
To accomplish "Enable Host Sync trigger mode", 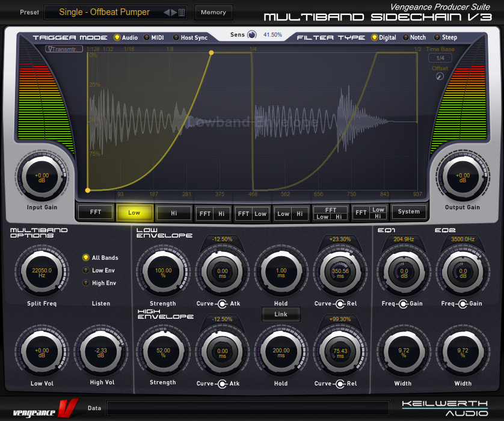I will pos(176,38).
